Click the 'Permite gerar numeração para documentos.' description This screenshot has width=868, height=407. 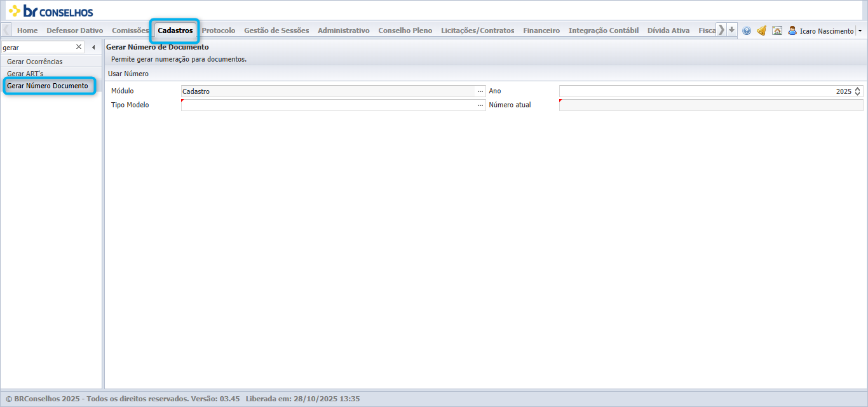[179, 59]
